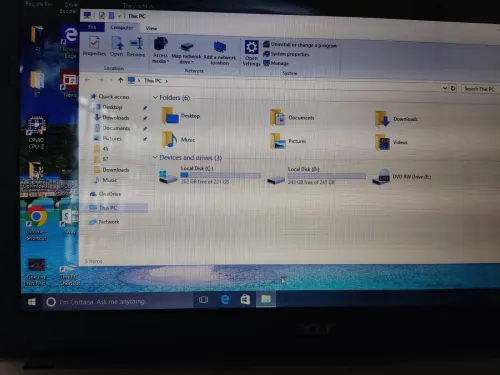The width and height of the screenshot is (500, 375).
Task: Select unpinned Downloads folder in navigation pane
Action: 112,170
